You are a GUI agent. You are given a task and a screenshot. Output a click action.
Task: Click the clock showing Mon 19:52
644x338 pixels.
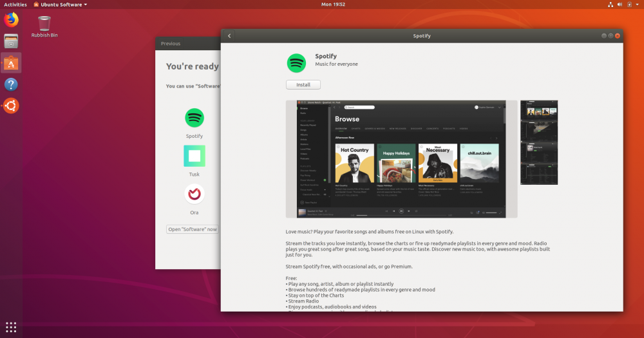(333, 5)
